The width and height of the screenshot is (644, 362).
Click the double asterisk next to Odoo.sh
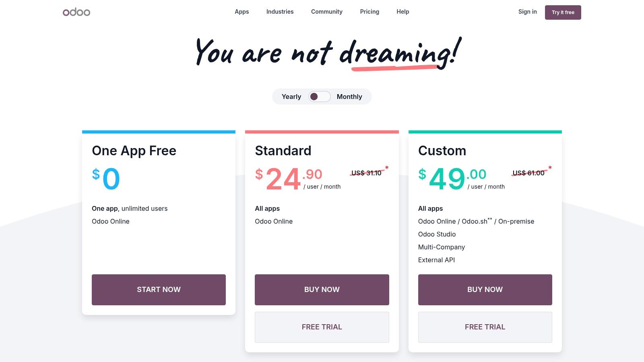490,219
